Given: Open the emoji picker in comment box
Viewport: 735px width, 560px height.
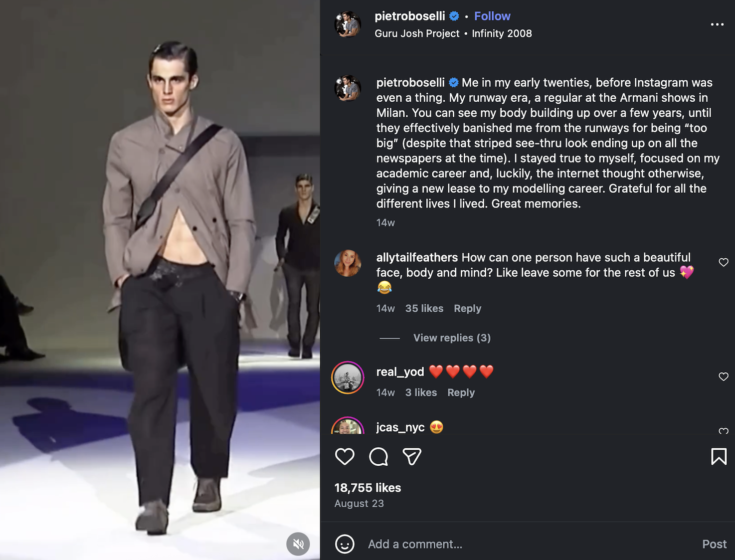Looking at the screenshot, I should 345,544.
